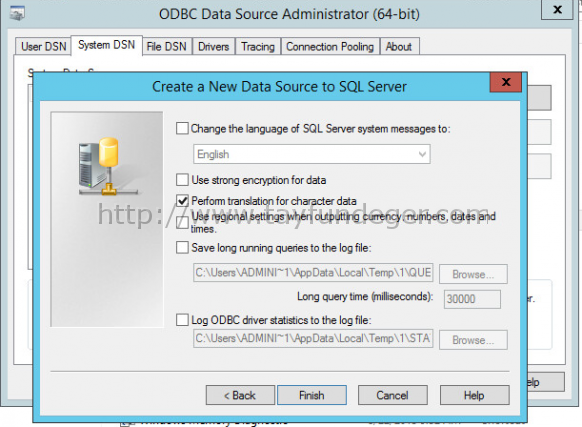Click the Finish button
This screenshot has height=427, width=582.
pyautogui.click(x=312, y=395)
